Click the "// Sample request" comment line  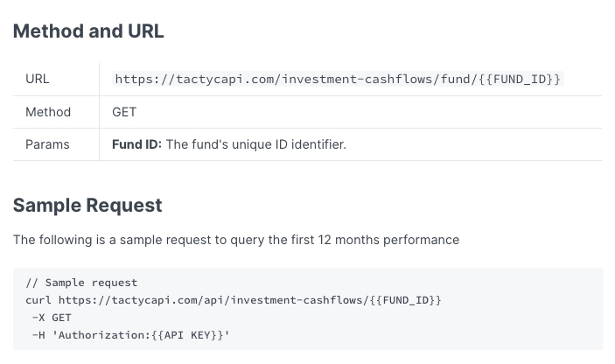[81, 283]
